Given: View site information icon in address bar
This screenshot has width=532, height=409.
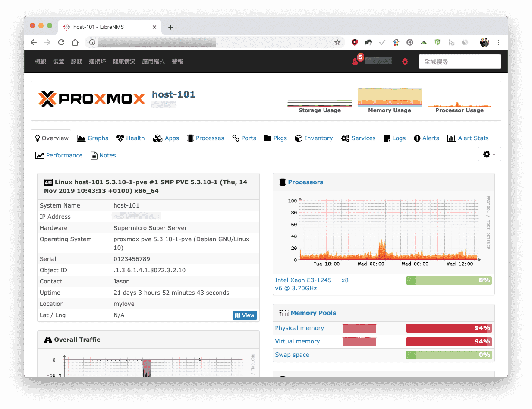Looking at the screenshot, I should click(x=92, y=42).
